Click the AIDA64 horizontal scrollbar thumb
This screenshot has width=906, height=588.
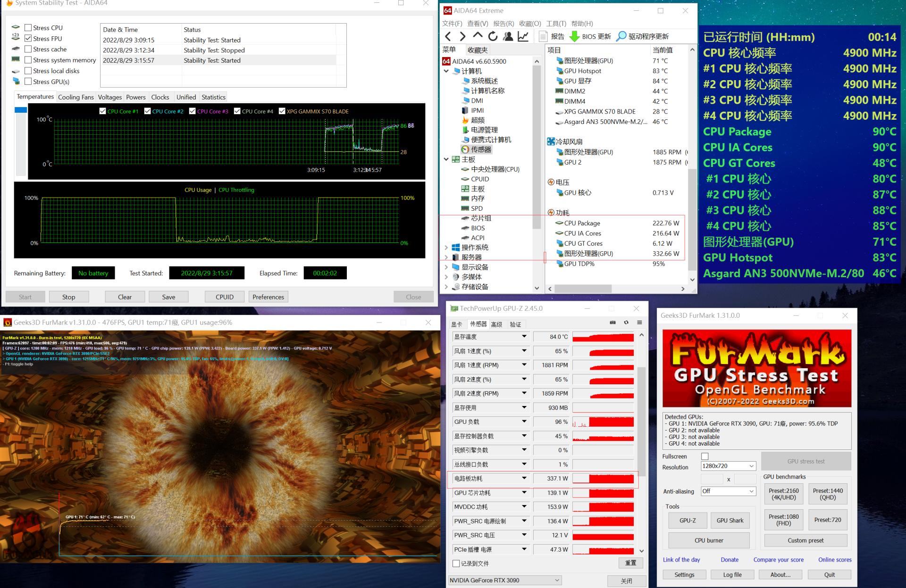(x=583, y=289)
